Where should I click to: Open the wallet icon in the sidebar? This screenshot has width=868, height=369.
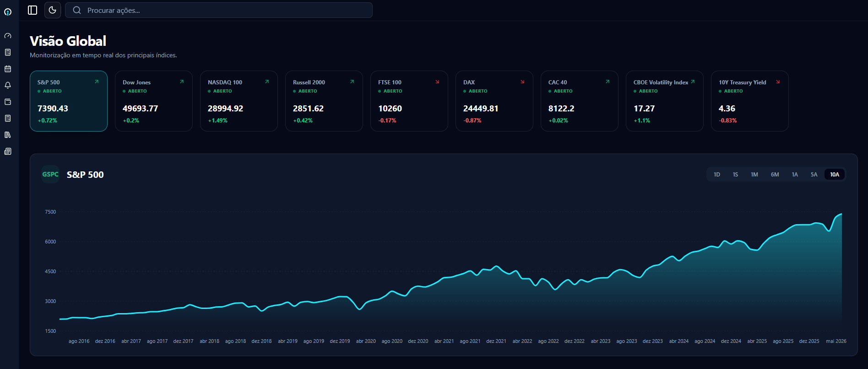pyautogui.click(x=8, y=102)
